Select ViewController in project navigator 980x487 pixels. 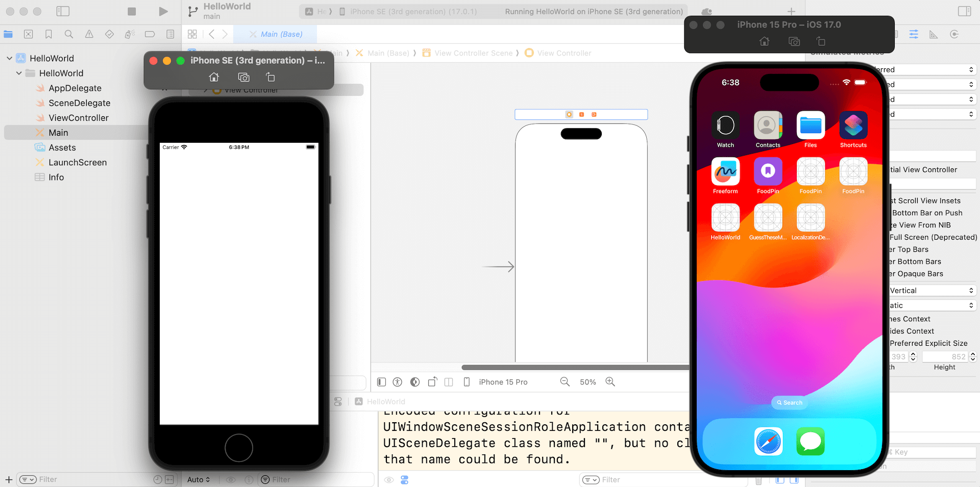pyautogui.click(x=79, y=118)
